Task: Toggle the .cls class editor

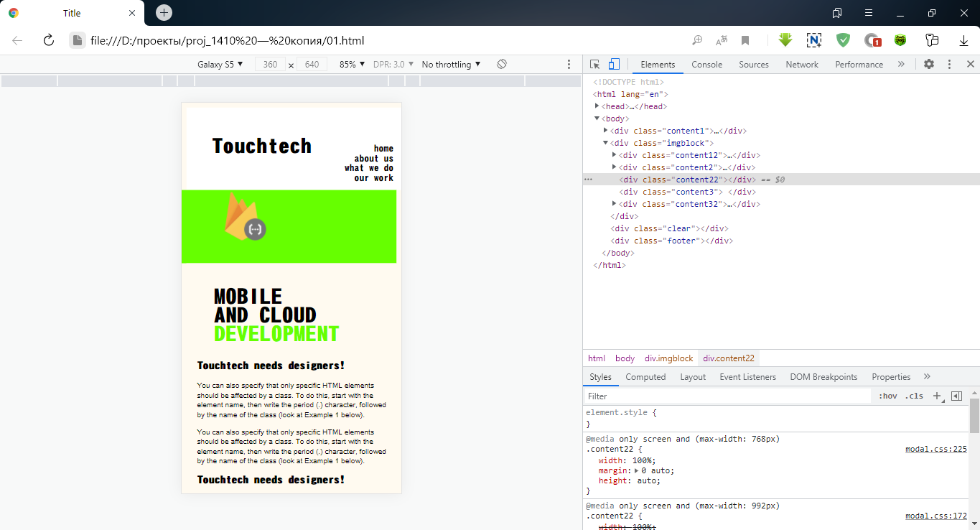Action: tap(914, 396)
